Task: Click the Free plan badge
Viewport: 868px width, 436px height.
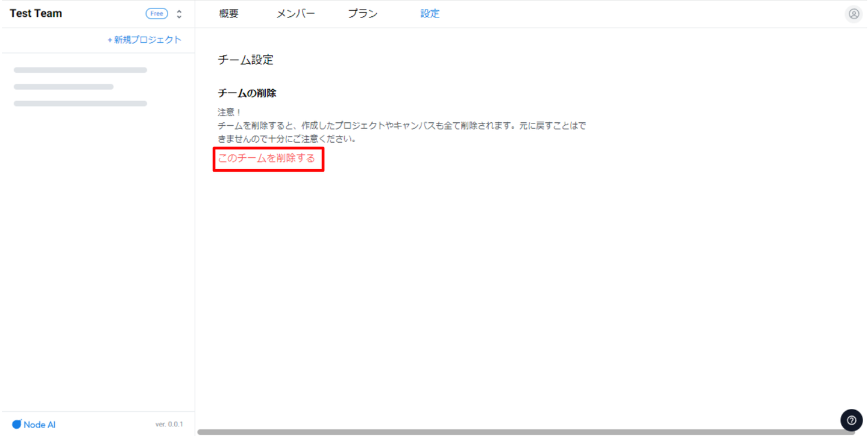Action: pyautogui.click(x=157, y=14)
